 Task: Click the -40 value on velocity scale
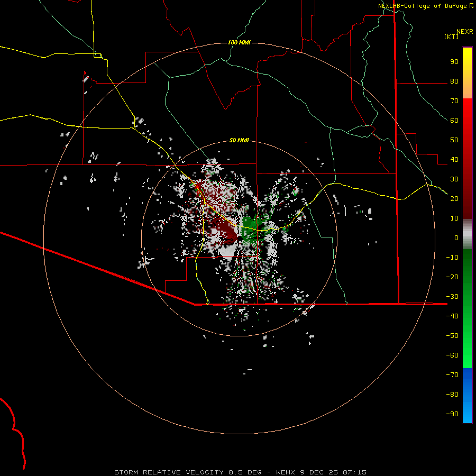coord(452,316)
